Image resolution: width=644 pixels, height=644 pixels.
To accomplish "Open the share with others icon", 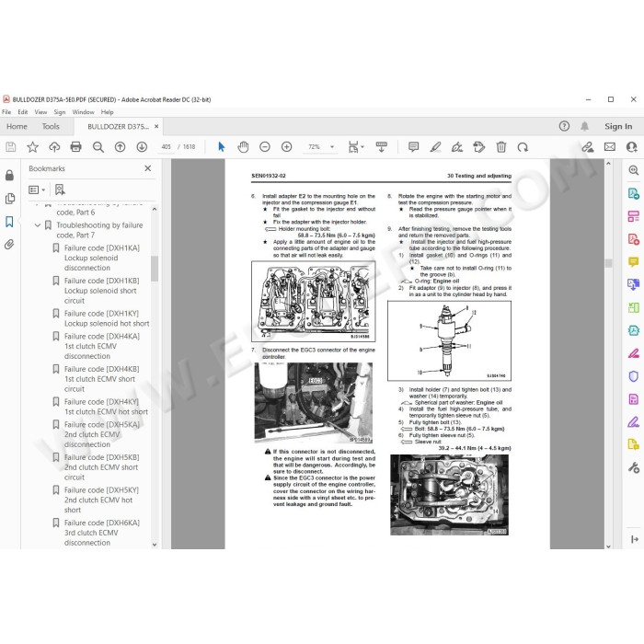I will tap(632, 147).
